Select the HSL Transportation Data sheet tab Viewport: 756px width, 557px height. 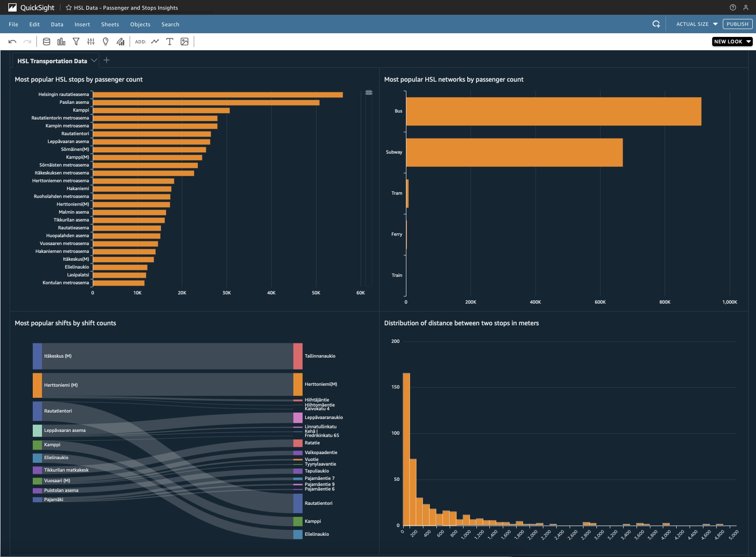coord(52,61)
